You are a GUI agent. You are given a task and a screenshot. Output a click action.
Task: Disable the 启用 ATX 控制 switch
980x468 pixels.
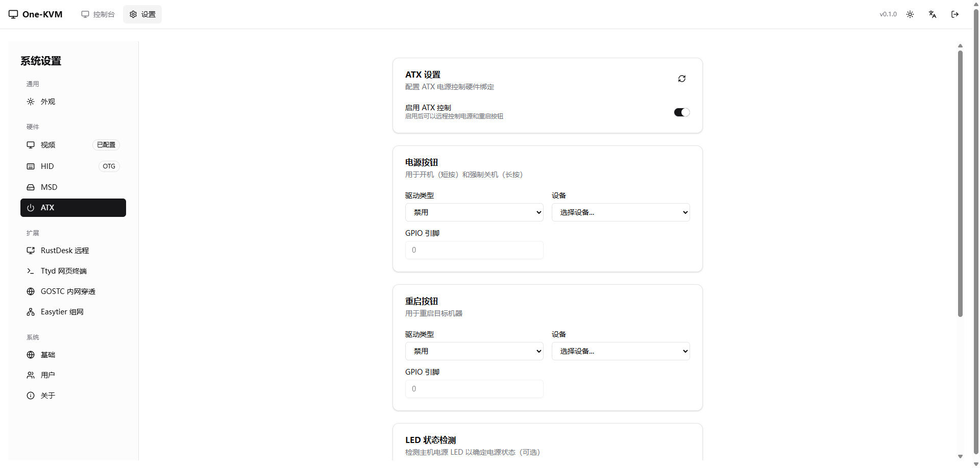(x=681, y=112)
